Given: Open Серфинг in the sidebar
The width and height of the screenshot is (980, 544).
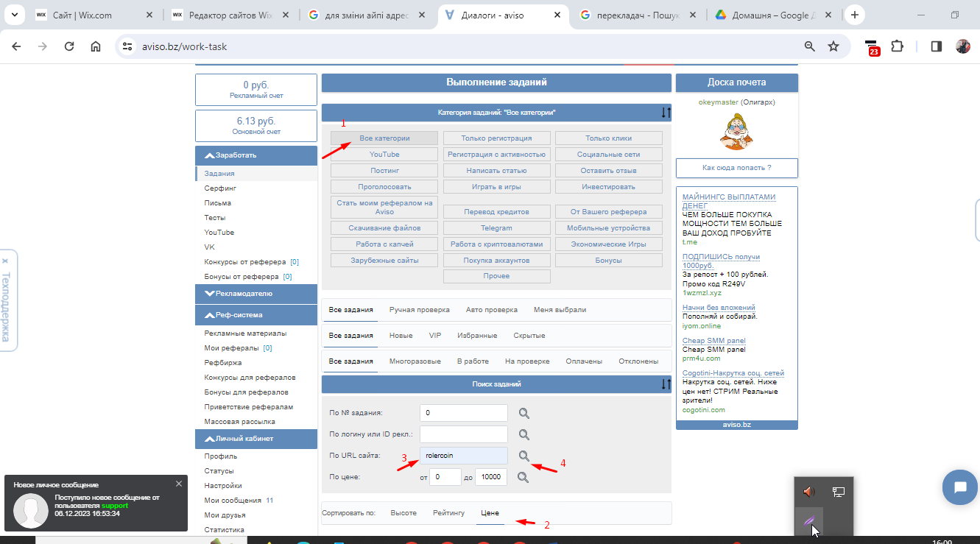Looking at the screenshot, I should tap(220, 188).
